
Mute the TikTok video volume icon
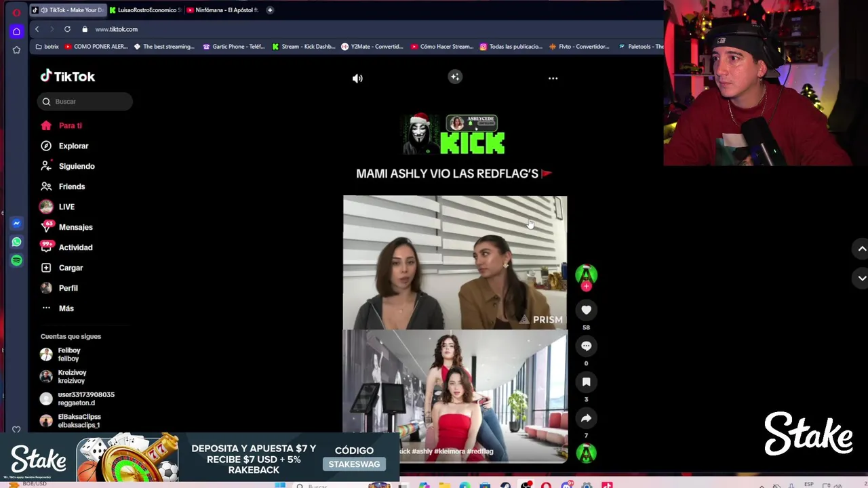357,79
